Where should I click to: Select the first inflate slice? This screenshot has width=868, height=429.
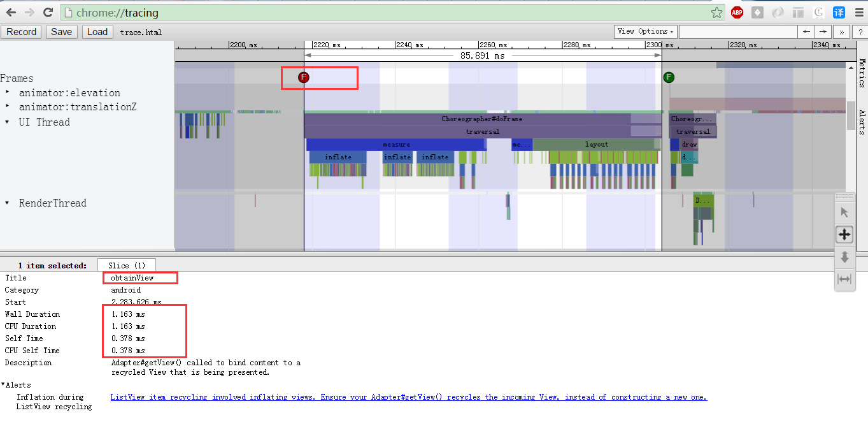pyautogui.click(x=338, y=157)
